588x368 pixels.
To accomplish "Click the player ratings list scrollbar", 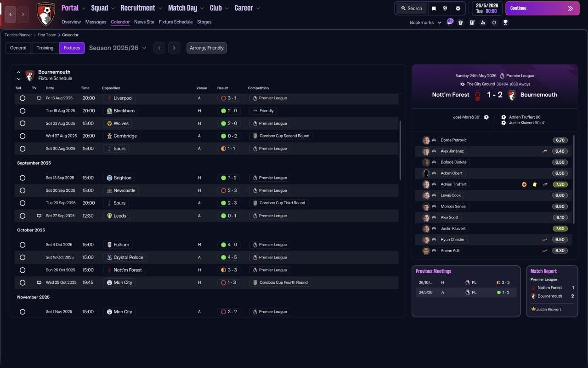I will tap(574, 179).
